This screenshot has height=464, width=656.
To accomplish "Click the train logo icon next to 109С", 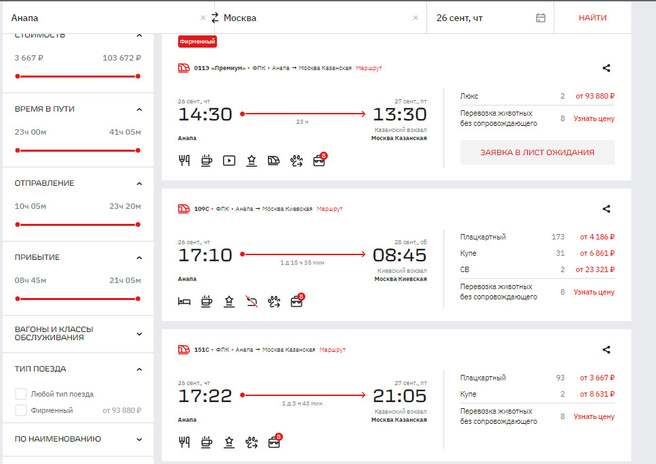I will click(x=184, y=208).
